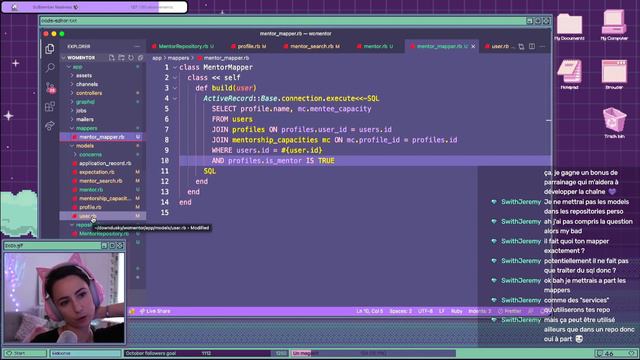This screenshot has height=360, width=640.
Task: Open the Explorer panel more actions menu
Action: [137, 47]
